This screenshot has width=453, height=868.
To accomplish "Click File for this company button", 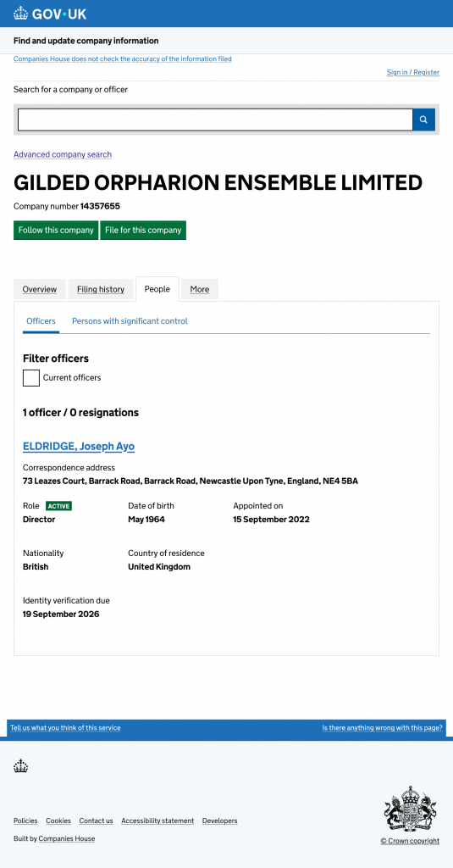I will [143, 231].
